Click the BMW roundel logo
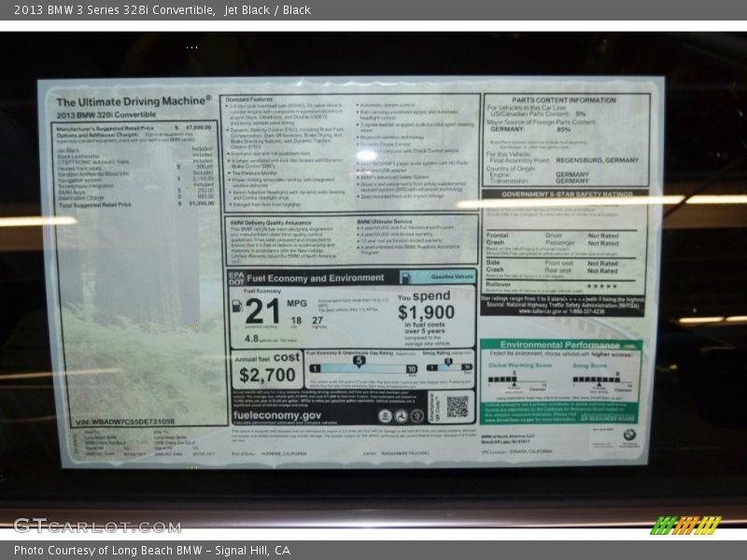Viewport: 747px width, 560px height. point(629,434)
